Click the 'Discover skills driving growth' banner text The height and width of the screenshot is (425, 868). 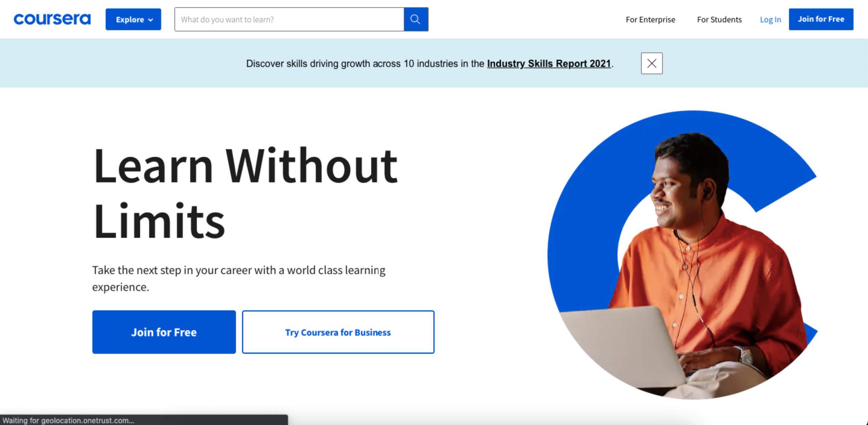(x=365, y=64)
